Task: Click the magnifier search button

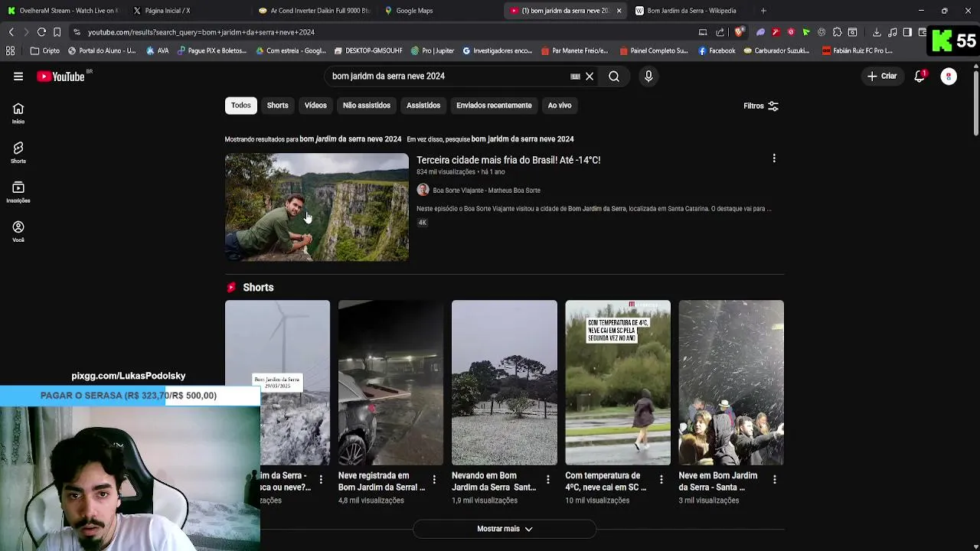Action: tap(614, 77)
